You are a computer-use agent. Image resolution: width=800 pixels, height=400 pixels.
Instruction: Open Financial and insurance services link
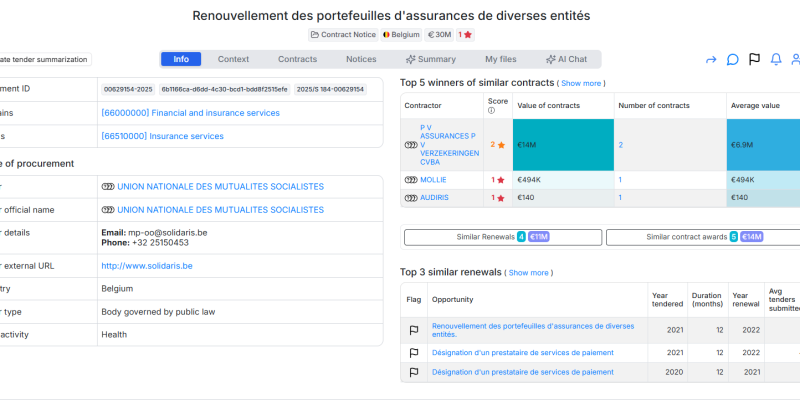[x=190, y=113]
